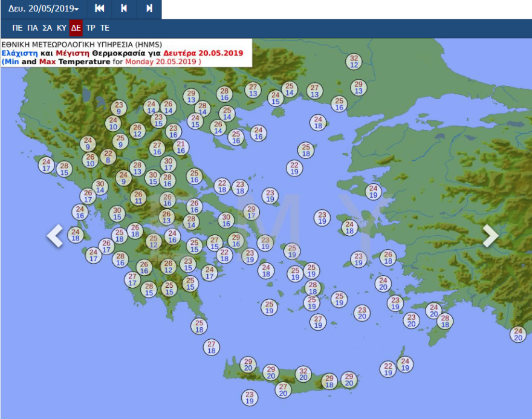The height and width of the screenshot is (419, 532).
Task: Select the ΠΑ day tab
Action: (32, 28)
